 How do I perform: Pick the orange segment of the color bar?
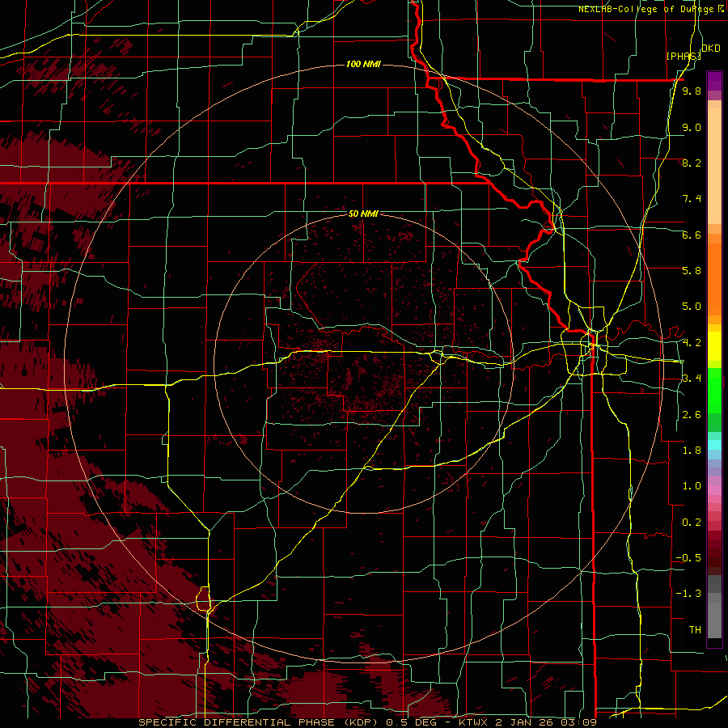(714, 280)
